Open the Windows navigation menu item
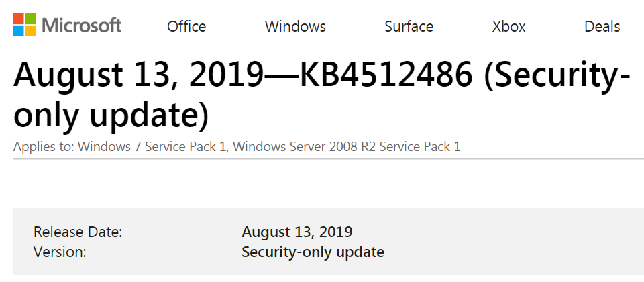This screenshot has width=644, height=282. coord(295,26)
